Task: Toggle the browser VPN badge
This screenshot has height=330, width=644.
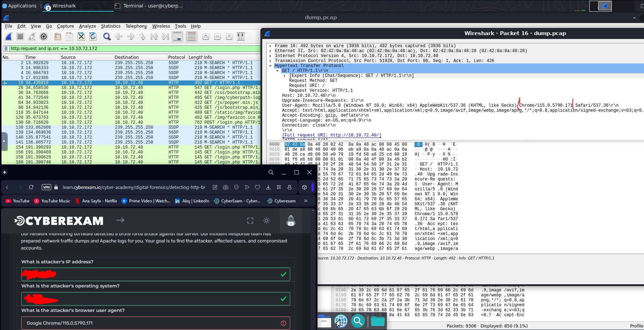Action: pyautogui.click(x=46, y=187)
